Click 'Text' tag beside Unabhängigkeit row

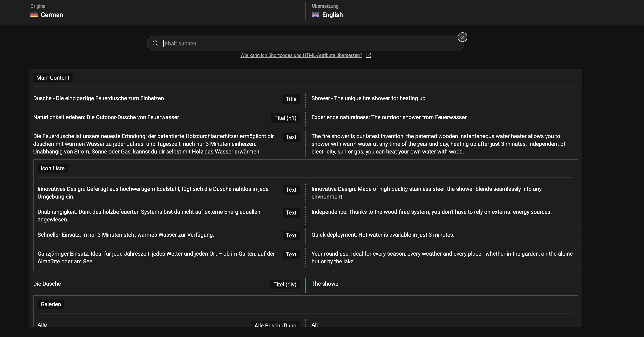click(291, 213)
